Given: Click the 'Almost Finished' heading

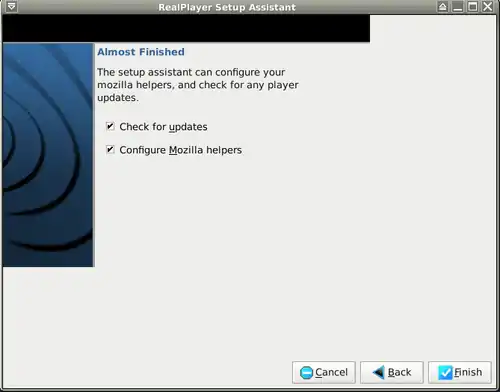Looking at the screenshot, I should point(141,52).
